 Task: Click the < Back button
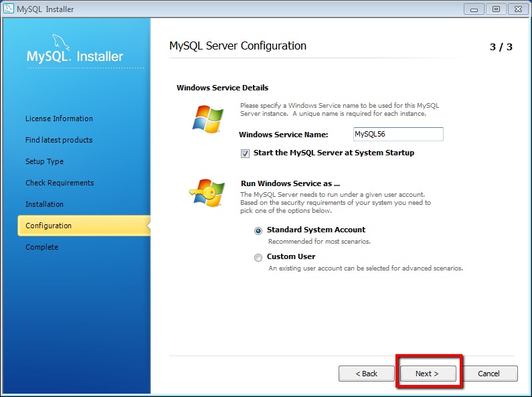coord(367,374)
